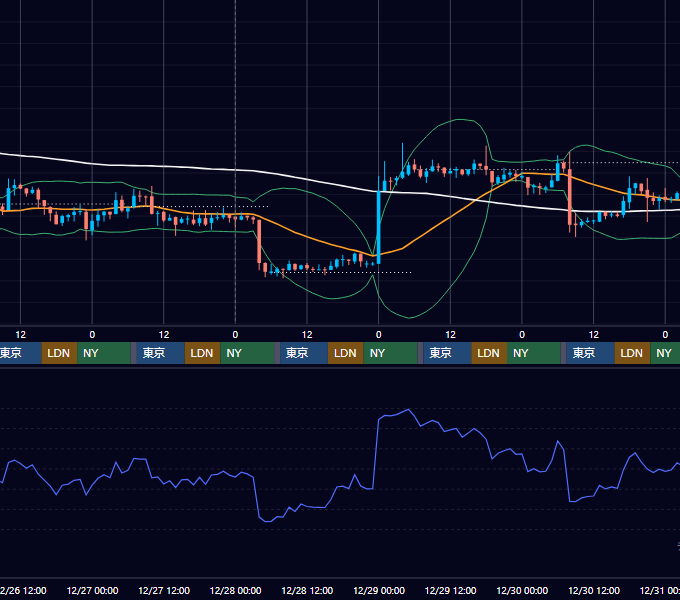Screen dimensions: 680x600
Task: Click the NY session block spanning the 12/28 00:00 line
Action: [247, 353]
